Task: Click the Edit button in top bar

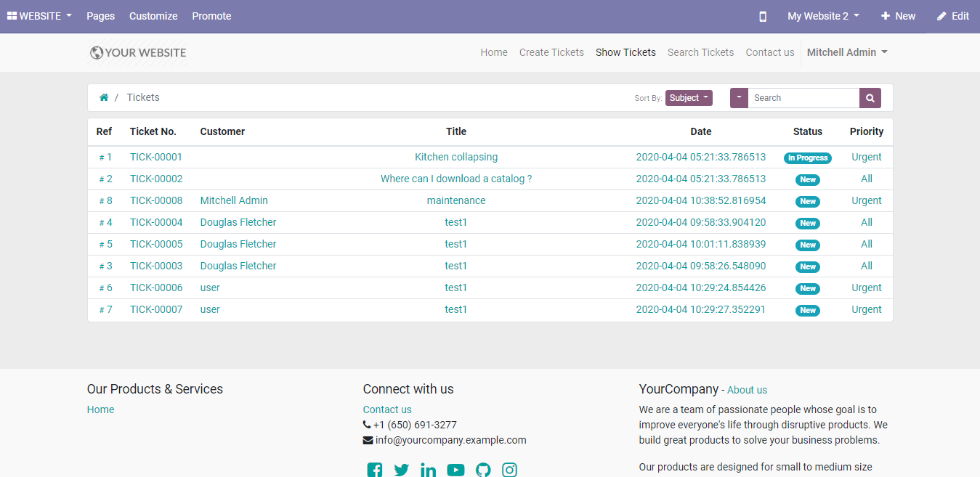Action: coord(953,16)
